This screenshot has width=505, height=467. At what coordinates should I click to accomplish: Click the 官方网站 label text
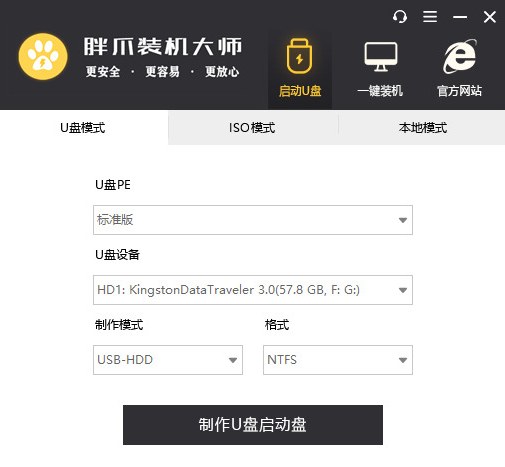click(459, 91)
